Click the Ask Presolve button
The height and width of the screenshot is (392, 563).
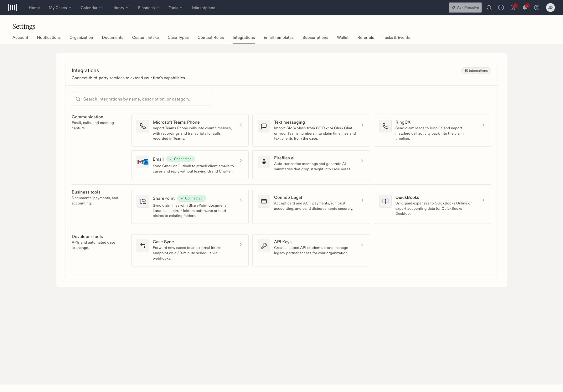point(465,8)
